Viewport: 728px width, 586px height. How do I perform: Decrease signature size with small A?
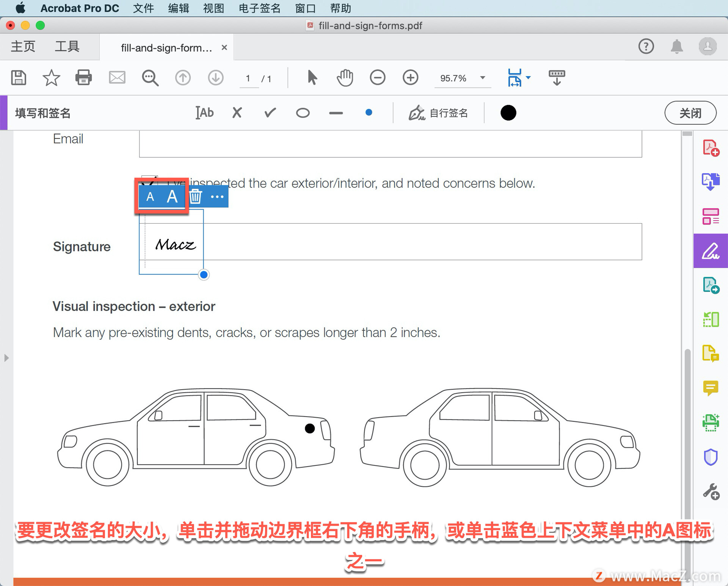point(150,197)
